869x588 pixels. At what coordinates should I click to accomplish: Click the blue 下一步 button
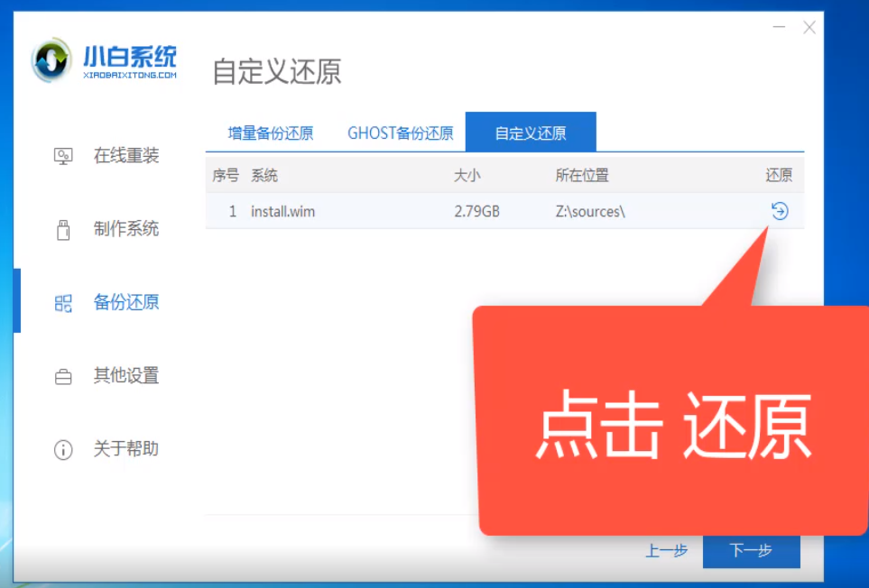pos(752,549)
